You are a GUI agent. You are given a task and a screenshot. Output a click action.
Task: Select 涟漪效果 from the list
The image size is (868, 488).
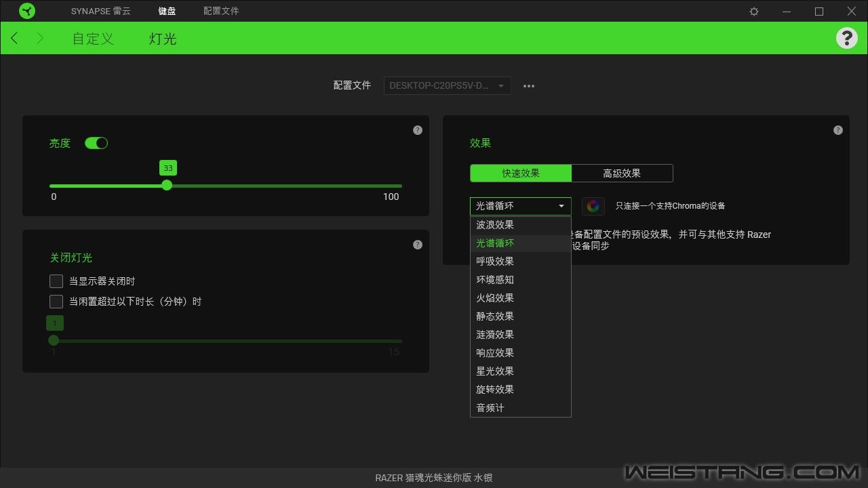(521, 335)
